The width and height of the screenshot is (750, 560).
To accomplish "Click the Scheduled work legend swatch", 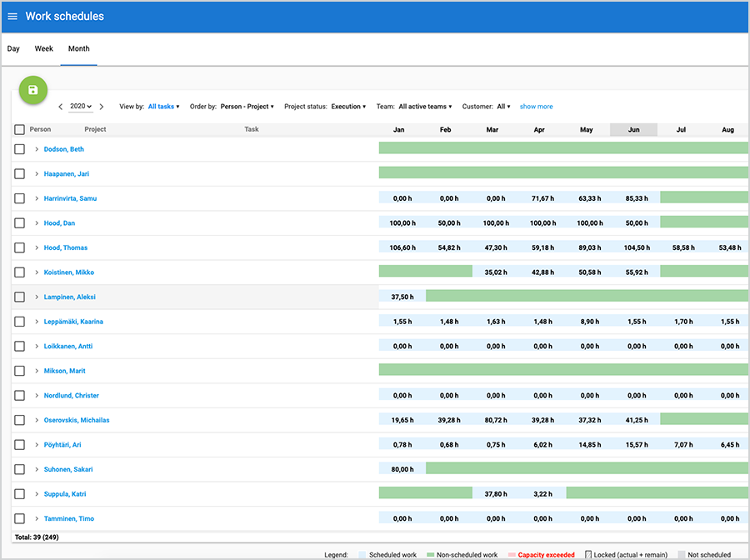I will [x=362, y=555].
